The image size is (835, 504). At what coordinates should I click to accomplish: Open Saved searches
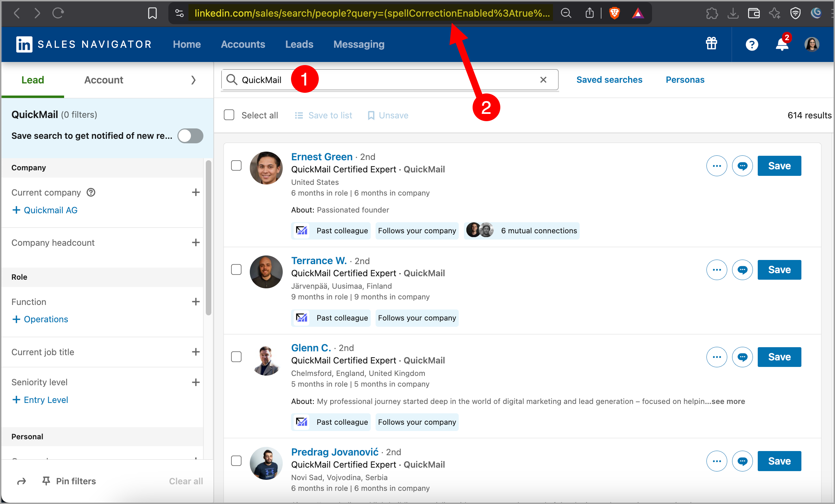tap(609, 80)
